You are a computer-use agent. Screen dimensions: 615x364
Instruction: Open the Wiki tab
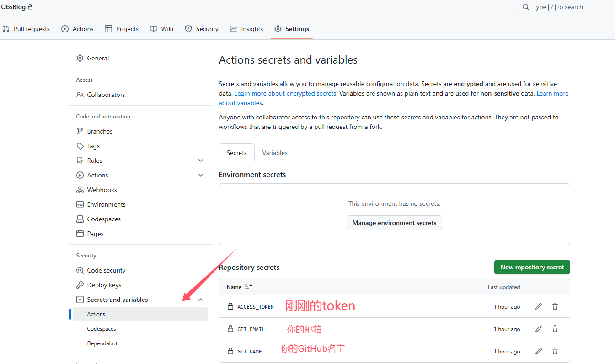tap(162, 29)
